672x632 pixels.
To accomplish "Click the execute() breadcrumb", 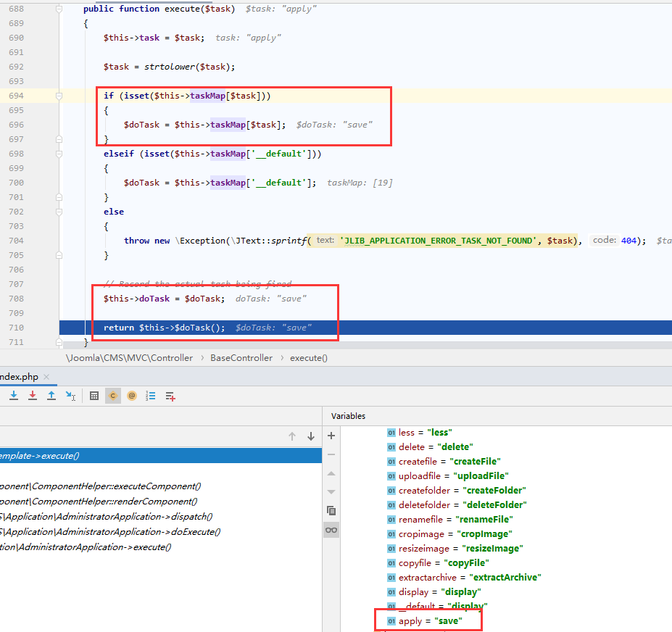I will click(309, 358).
